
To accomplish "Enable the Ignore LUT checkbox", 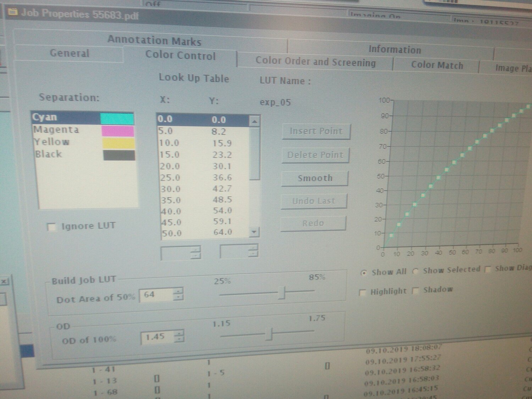I will (x=51, y=227).
